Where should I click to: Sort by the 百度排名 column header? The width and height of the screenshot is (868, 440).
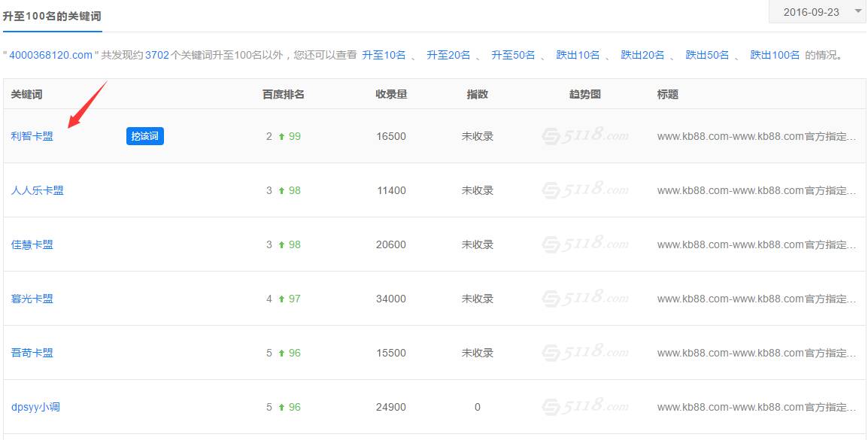click(284, 94)
